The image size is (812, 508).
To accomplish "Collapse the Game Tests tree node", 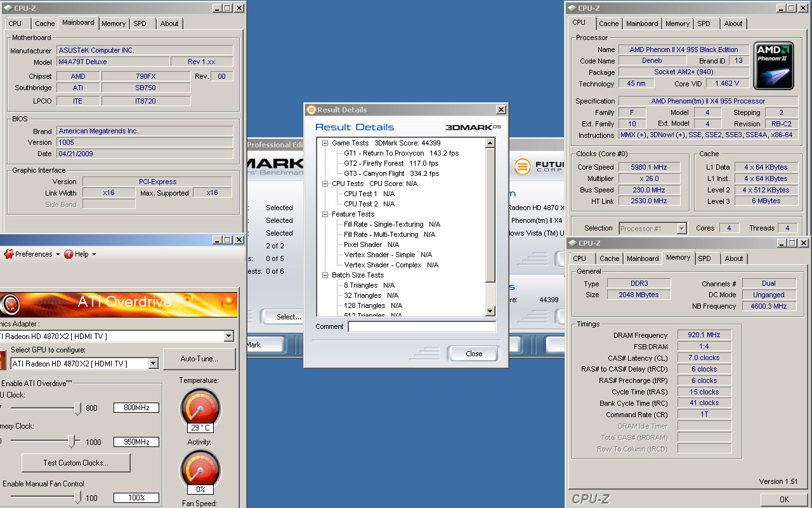I will coord(325,143).
